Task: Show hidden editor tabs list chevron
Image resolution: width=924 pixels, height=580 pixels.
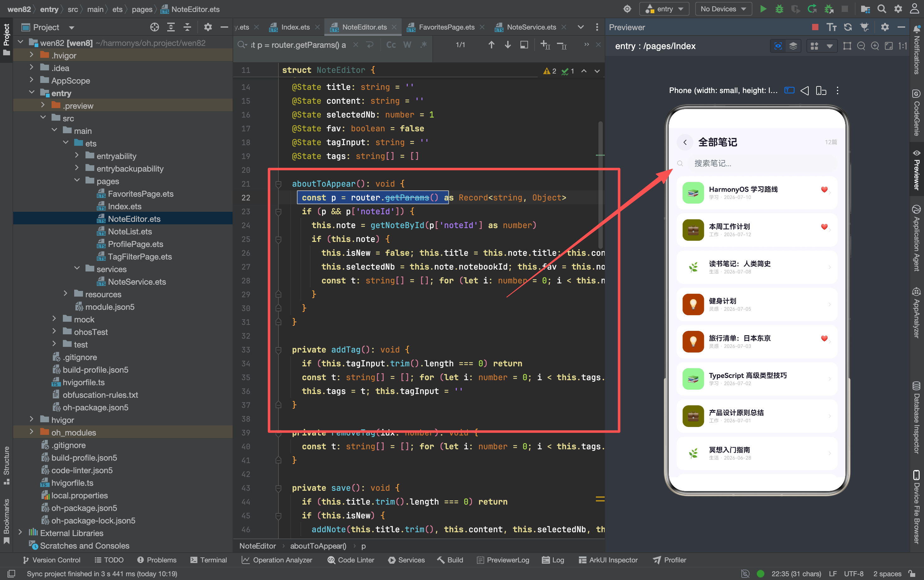Action: [580, 27]
